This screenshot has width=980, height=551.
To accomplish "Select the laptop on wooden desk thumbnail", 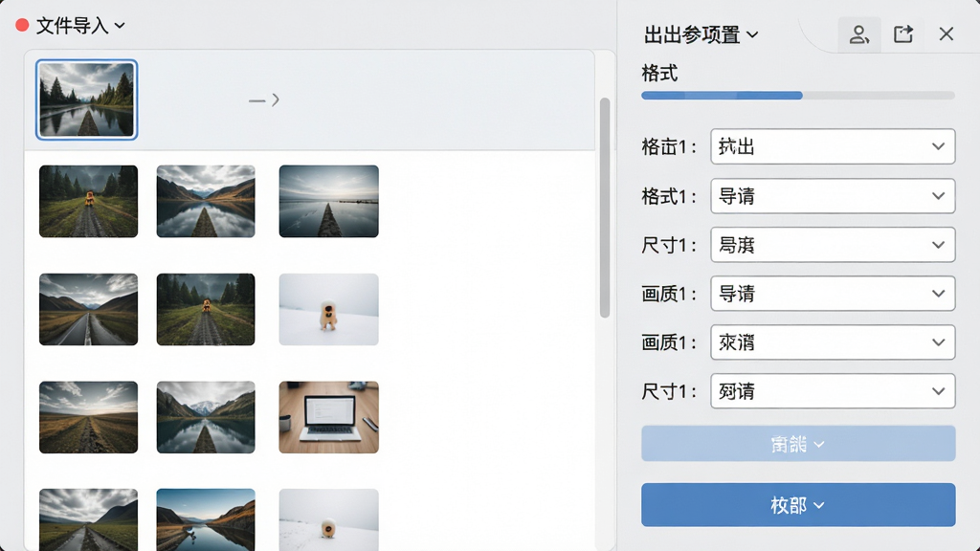I will (x=329, y=417).
